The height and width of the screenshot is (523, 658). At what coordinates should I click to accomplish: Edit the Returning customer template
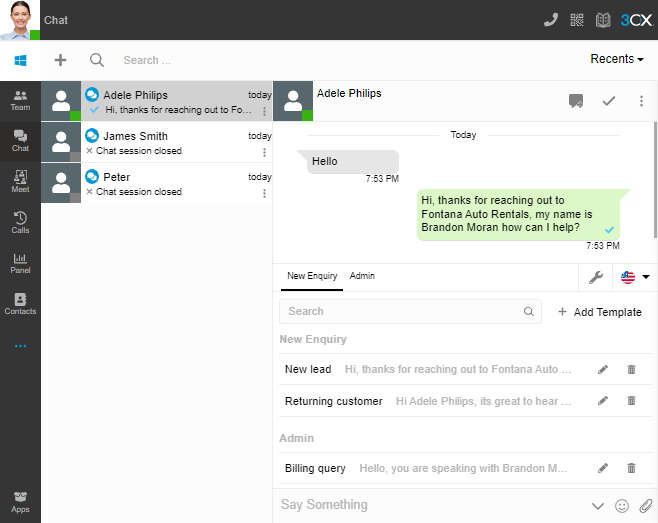[603, 401]
